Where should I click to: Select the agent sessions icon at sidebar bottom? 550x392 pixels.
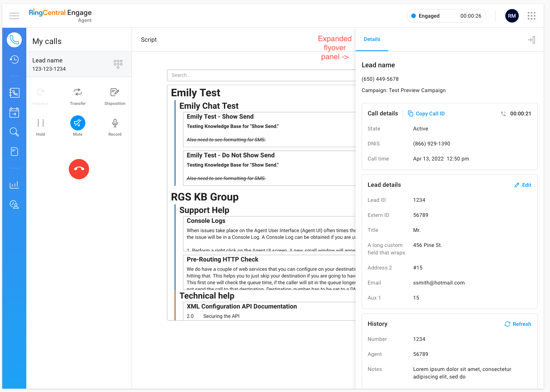[x=14, y=204]
